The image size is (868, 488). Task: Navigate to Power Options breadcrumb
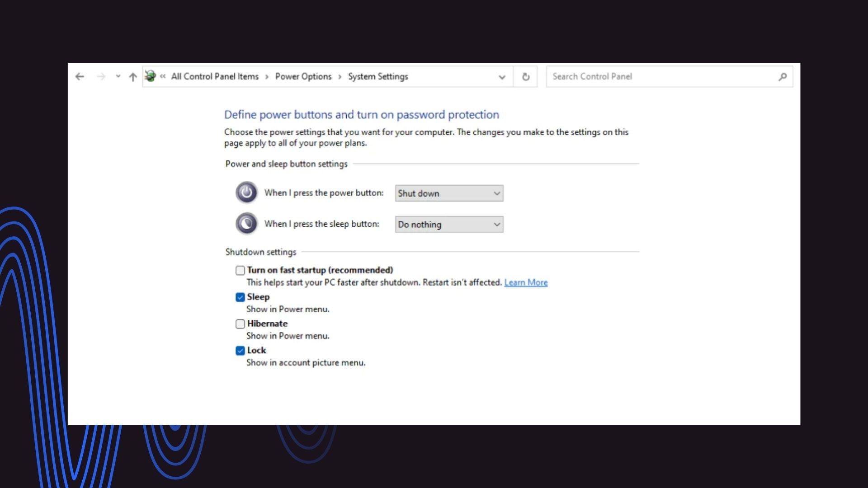click(x=303, y=76)
